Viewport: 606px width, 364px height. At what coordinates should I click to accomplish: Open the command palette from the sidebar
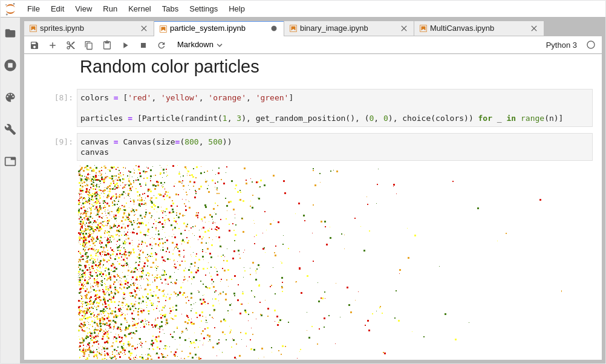(10, 97)
